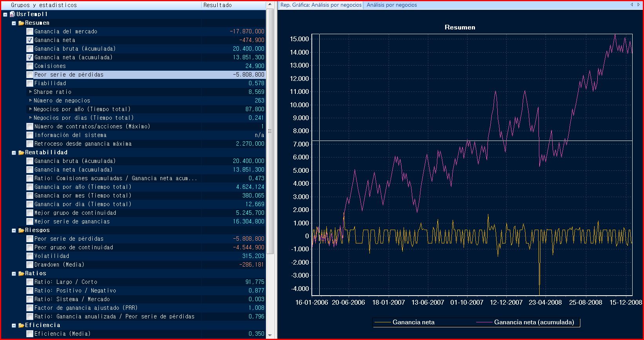Switch to the Análisis por negocios tab
This screenshot has height=340, width=644.
391,5
